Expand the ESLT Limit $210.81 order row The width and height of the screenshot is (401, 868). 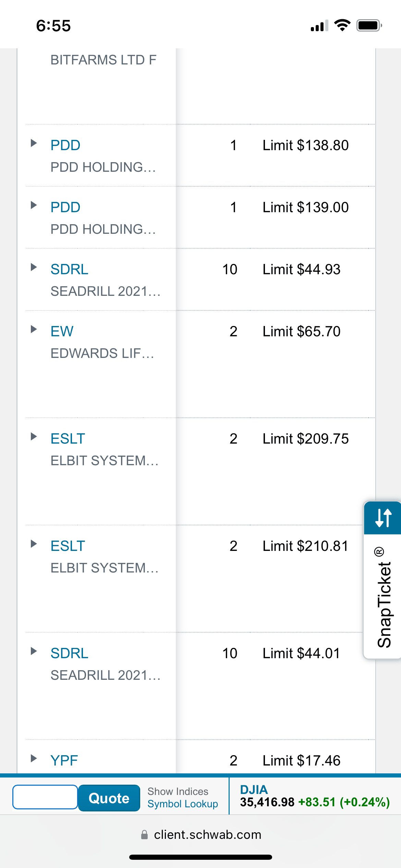(x=34, y=544)
